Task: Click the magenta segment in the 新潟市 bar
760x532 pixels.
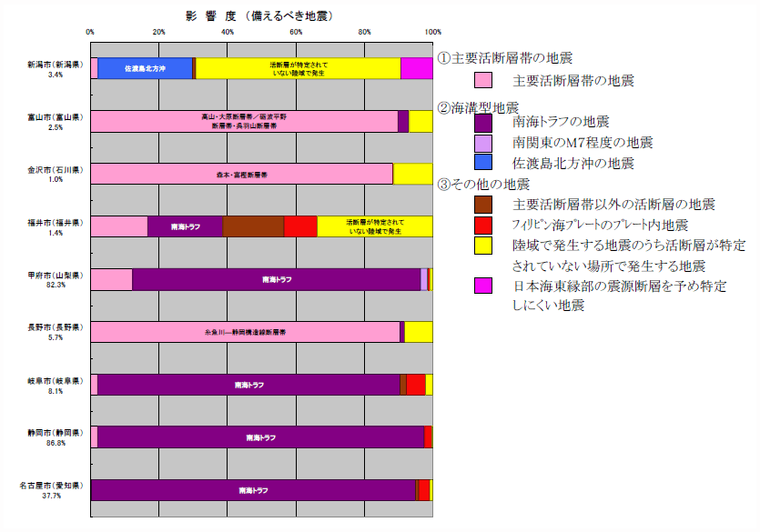Action: [x=417, y=68]
